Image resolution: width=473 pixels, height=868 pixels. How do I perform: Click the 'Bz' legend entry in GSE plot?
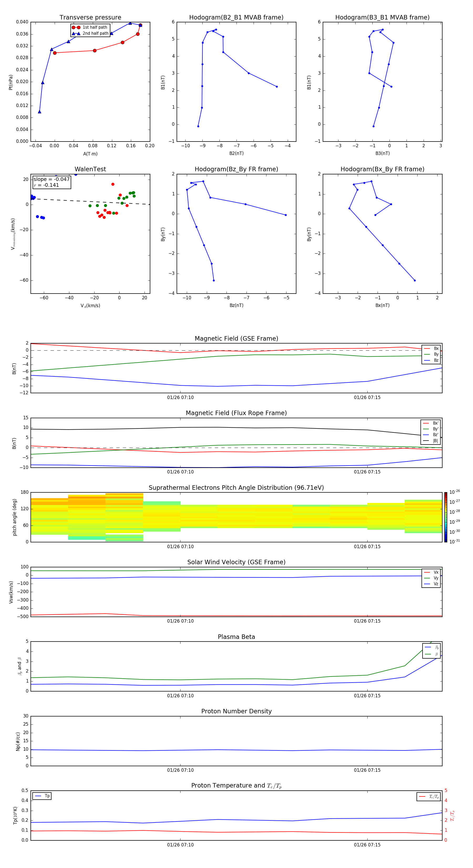tap(431, 360)
